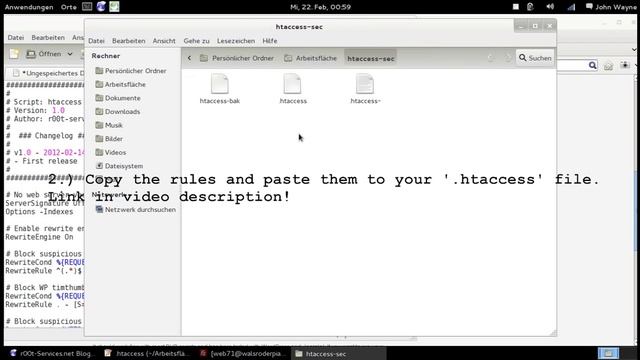Open Bilder folder in sidebar

click(x=109, y=139)
